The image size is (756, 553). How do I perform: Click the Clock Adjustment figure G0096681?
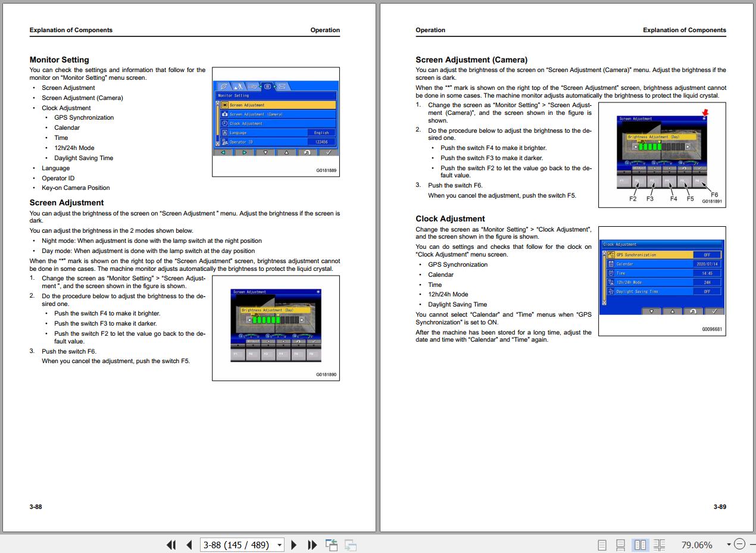click(662, 281)
